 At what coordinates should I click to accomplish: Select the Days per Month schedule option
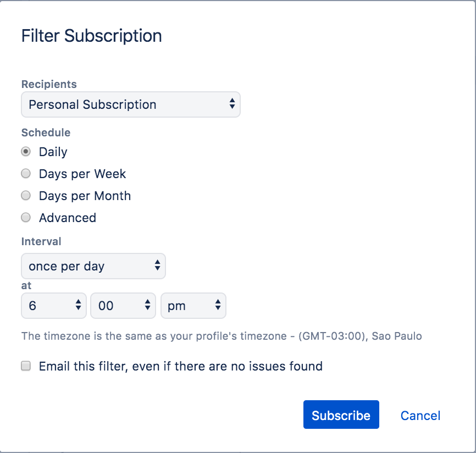[25, 195]
